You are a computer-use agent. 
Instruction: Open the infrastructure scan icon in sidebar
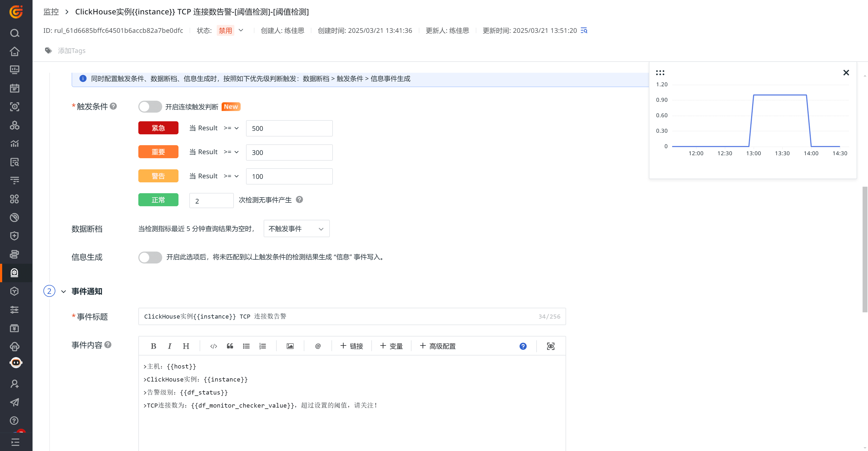coord(14,107)
